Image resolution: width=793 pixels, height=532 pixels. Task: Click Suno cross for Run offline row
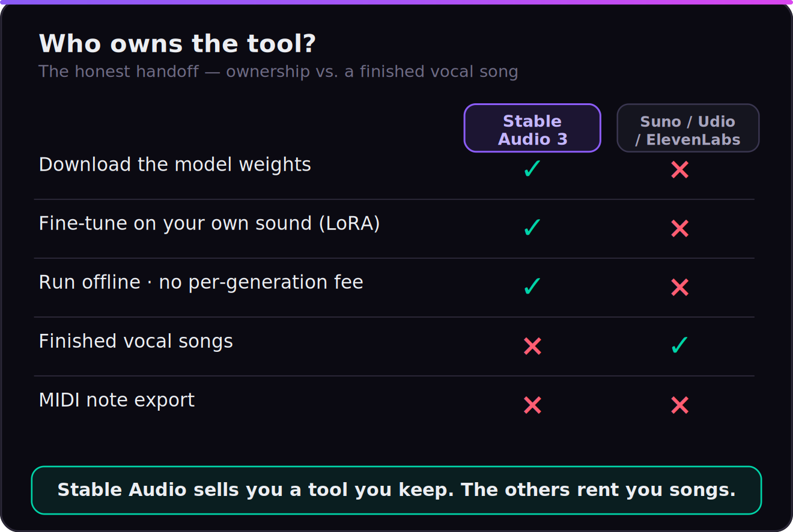pos(679,288)
